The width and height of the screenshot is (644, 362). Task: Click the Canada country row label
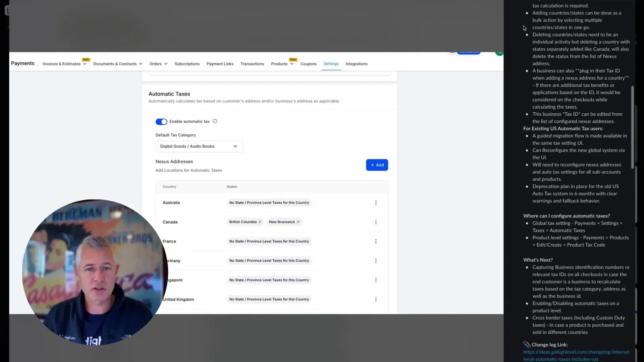coord(170,222)
